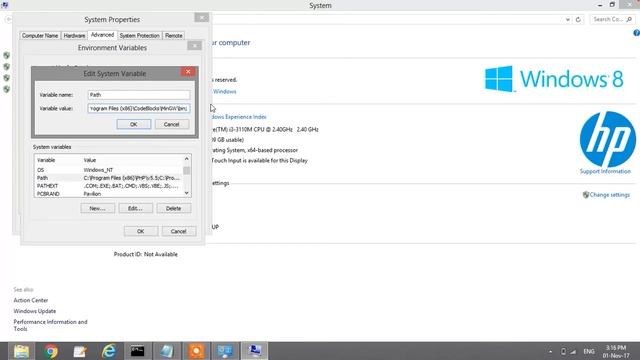
Task: Refresh the System window address bar
Action: (x=578, y=19)
